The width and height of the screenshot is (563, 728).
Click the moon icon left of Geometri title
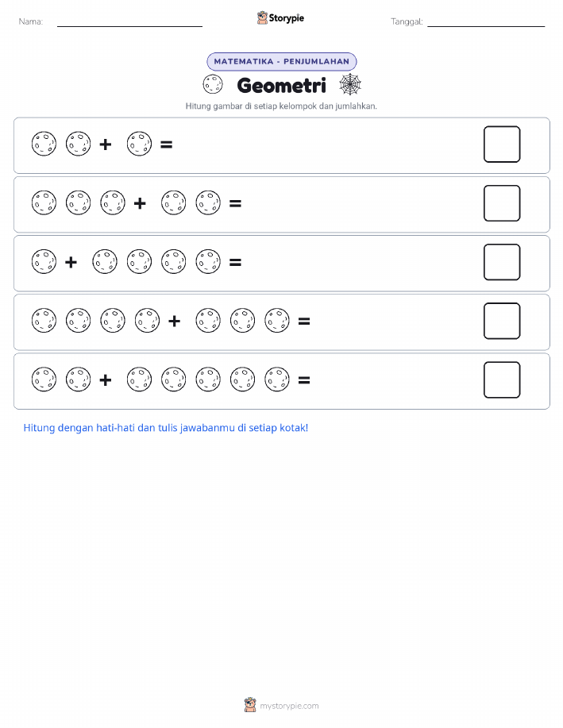point(213,84)
